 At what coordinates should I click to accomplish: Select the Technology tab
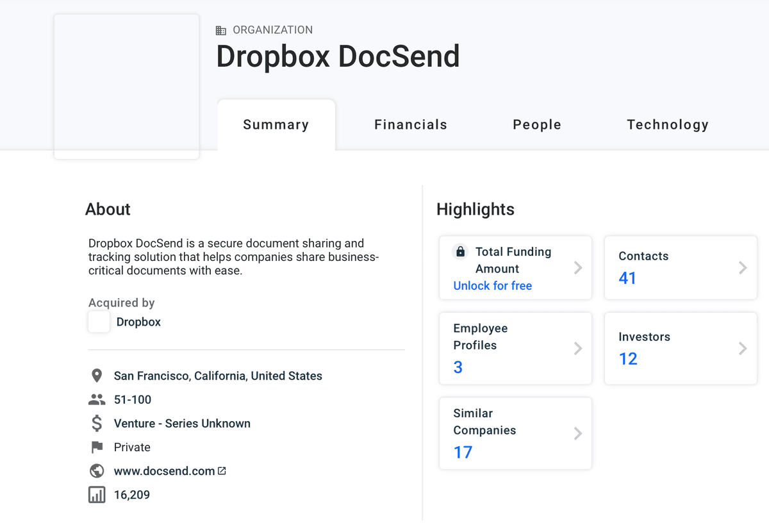(668, 124)
